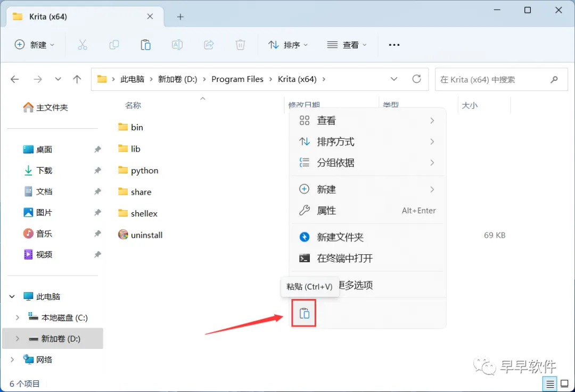
Task: Choose 属性 in context menu
Action: pyautogui.click(x=368, y=211)
